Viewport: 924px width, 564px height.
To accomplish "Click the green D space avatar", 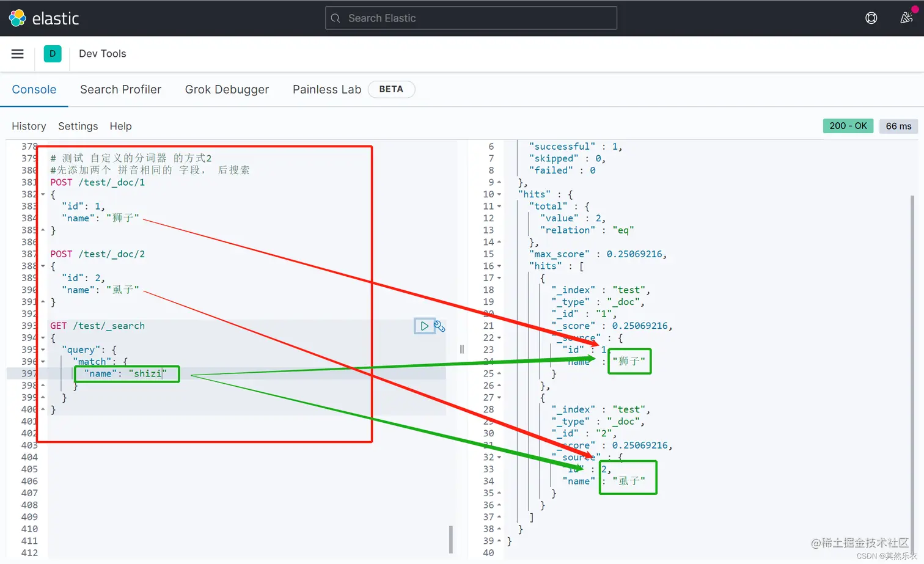I will [x=53, y=54].
